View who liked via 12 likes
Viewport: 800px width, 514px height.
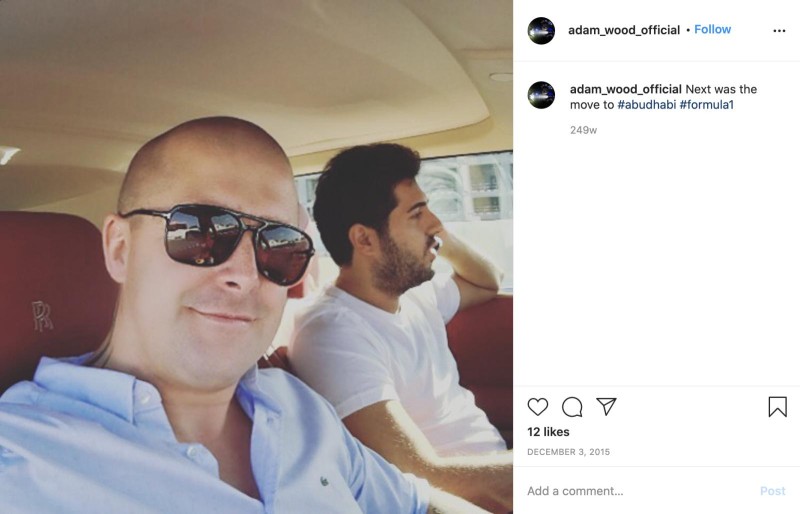548,432
